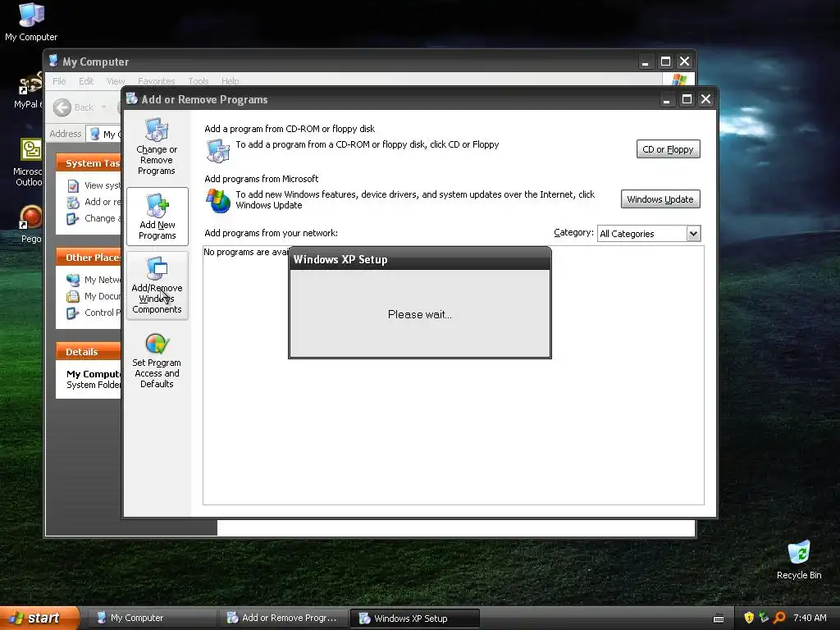Click the network connection tray icon
This screenshot has height=630, width=840.
coord(764,618)
